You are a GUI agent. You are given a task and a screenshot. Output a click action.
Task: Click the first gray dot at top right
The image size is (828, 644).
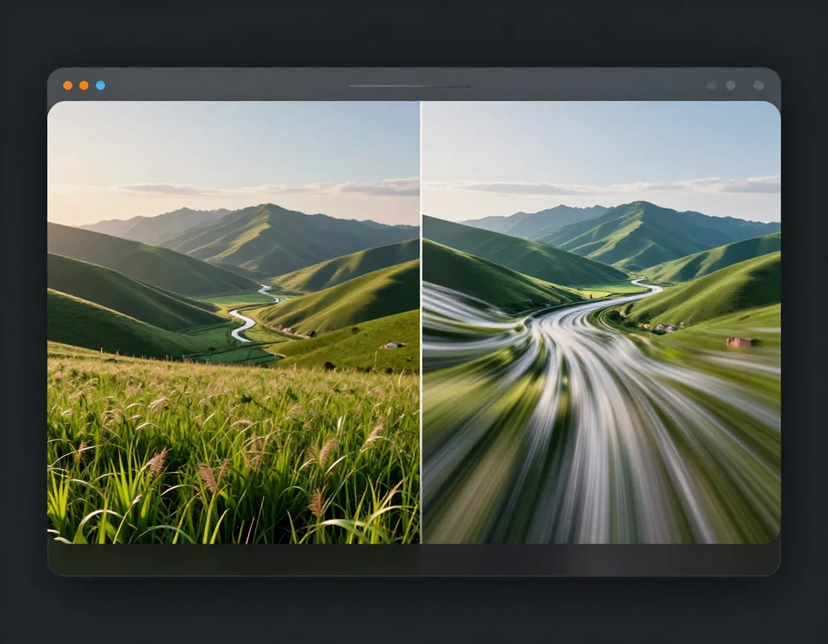[712, 85]
